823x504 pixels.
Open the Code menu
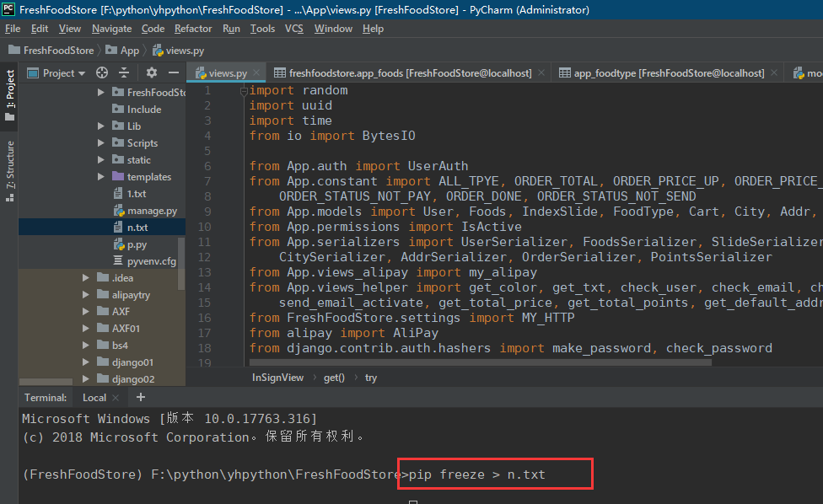pos(153,29)
